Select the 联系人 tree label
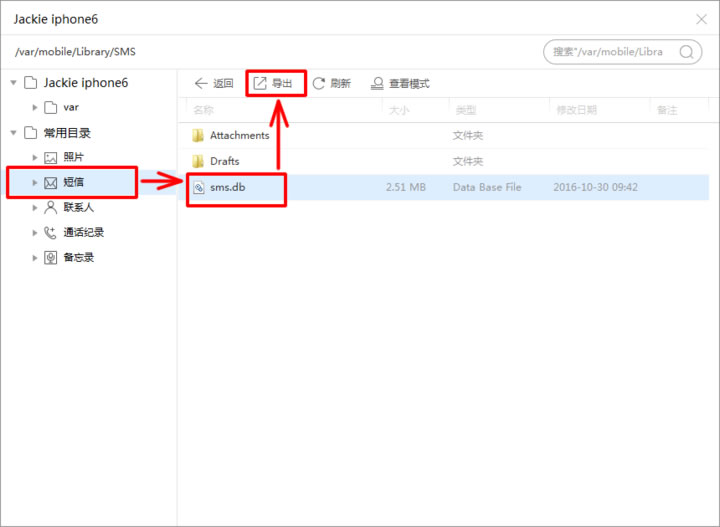Screen dimensions: 720x527 click(79, 207)
